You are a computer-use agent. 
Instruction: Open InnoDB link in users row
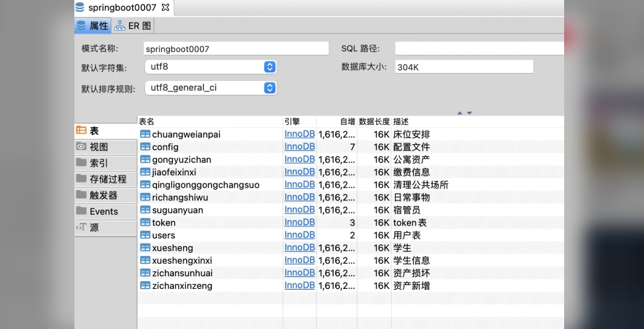(300, 235)
